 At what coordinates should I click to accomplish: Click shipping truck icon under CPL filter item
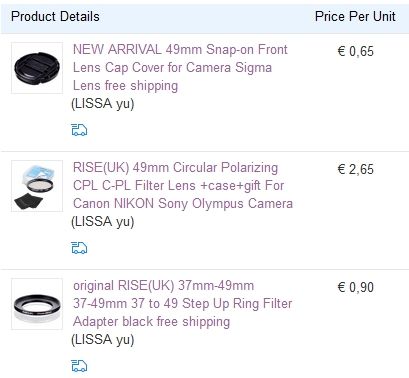tap(79, 248)
